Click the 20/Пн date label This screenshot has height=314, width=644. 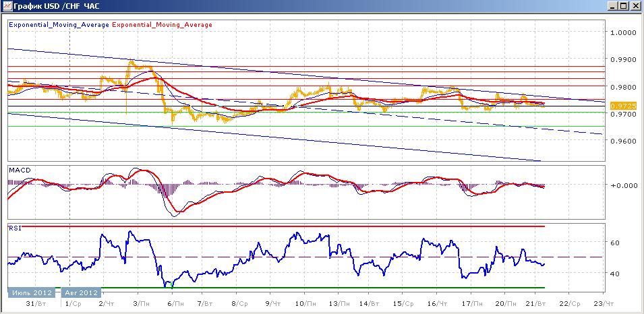click(x=506, y=304)
